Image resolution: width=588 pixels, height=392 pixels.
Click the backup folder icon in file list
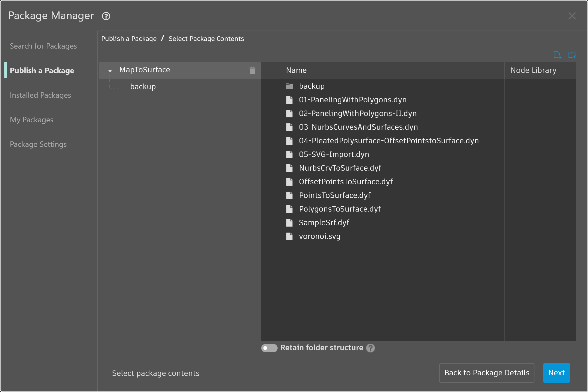[289, 86]
